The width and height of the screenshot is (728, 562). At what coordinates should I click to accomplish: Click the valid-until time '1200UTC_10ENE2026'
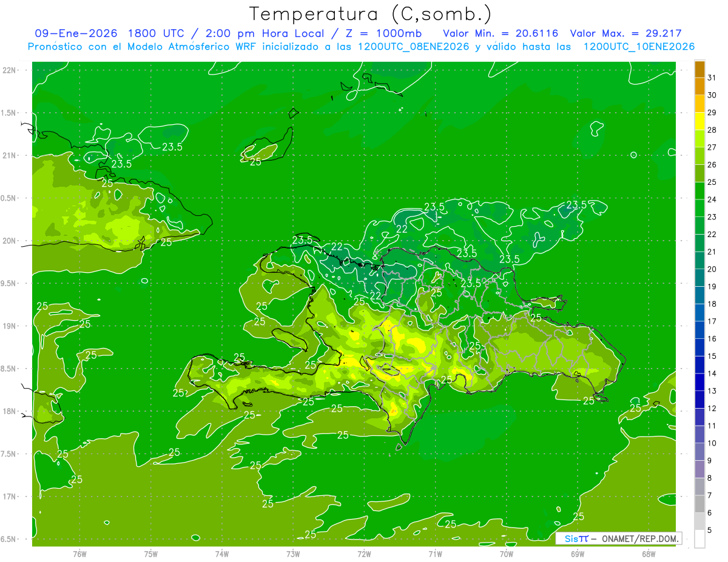click(639, 47)
